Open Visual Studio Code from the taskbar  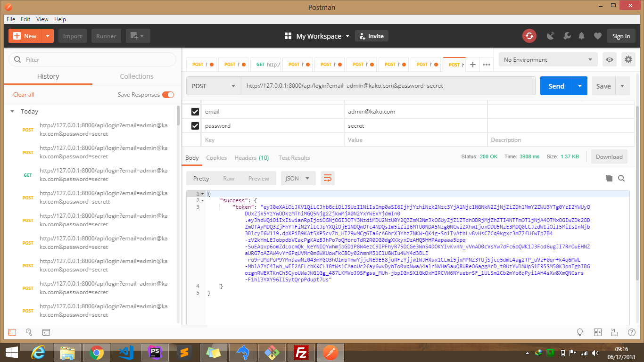pos(126,353)
